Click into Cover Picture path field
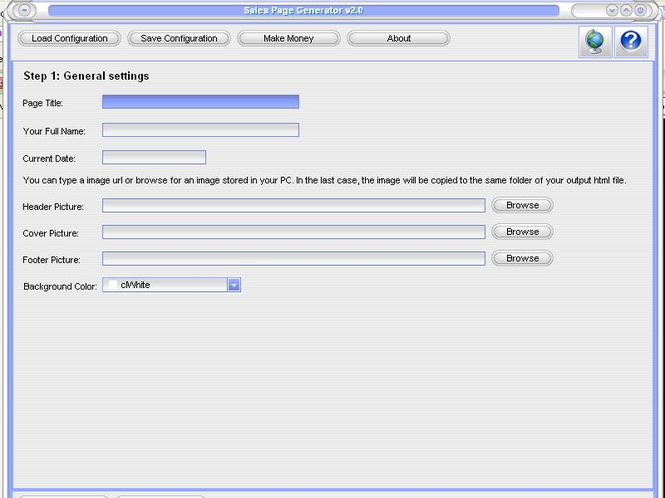Viewport: 665px width, 498px height. point(293,232)
